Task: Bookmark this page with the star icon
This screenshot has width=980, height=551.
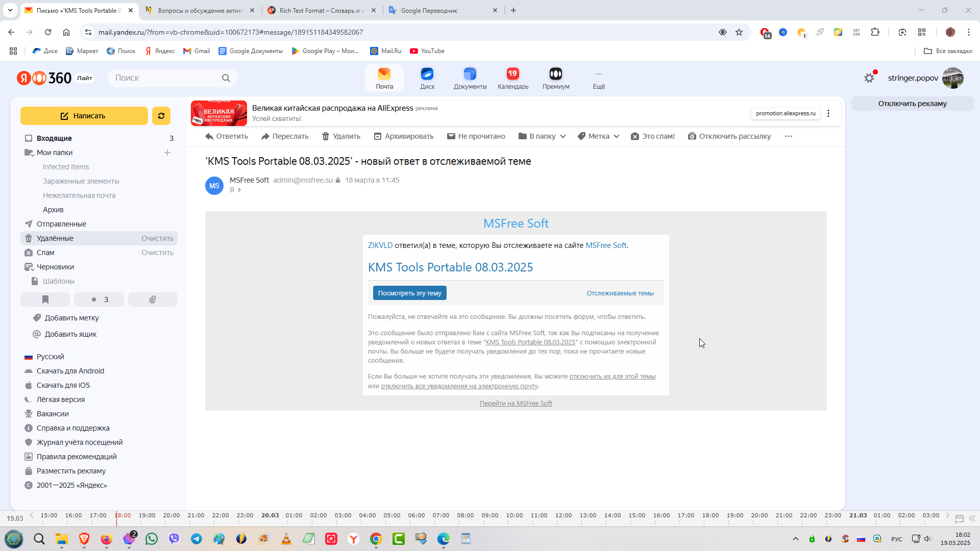Action: click(739, 32)
